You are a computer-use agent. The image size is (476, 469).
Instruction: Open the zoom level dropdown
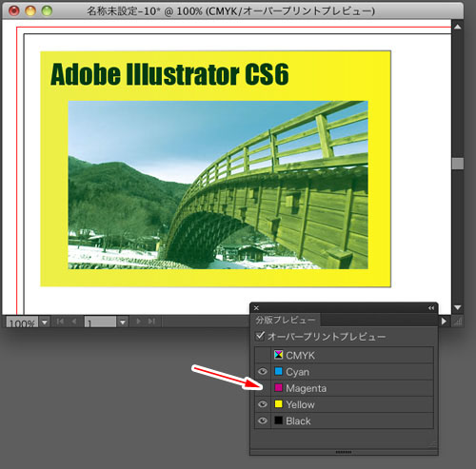[x=45, y=322]
